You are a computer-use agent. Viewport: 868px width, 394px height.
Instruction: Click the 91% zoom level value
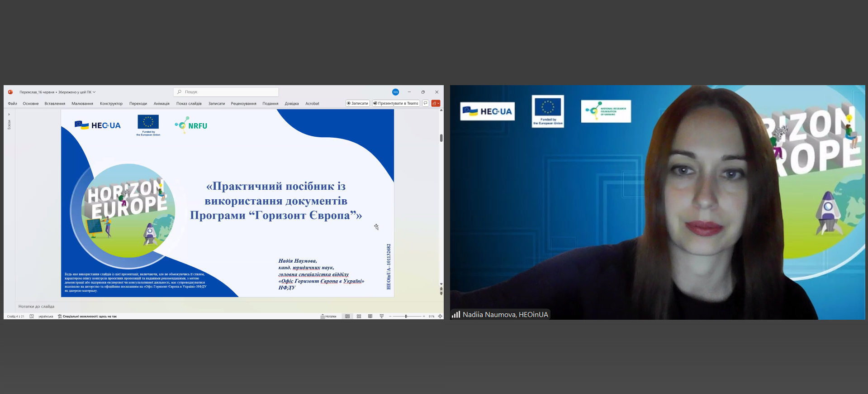coord(432,316)
